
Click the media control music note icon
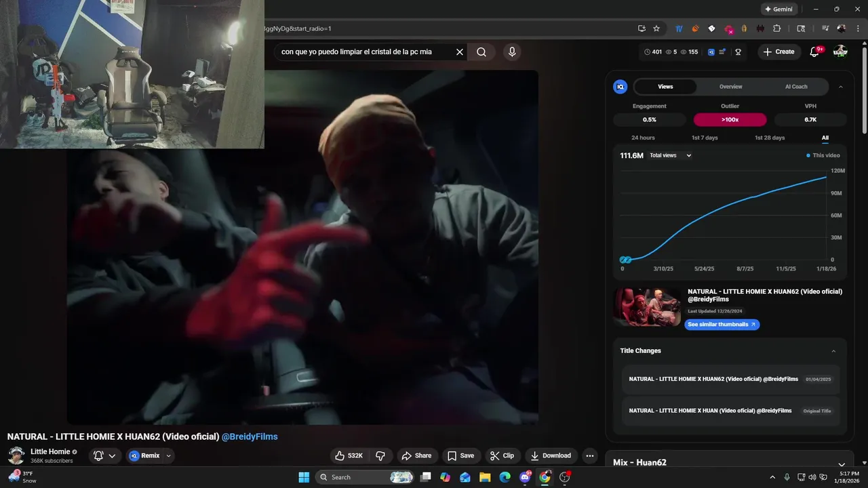point(825,28)
